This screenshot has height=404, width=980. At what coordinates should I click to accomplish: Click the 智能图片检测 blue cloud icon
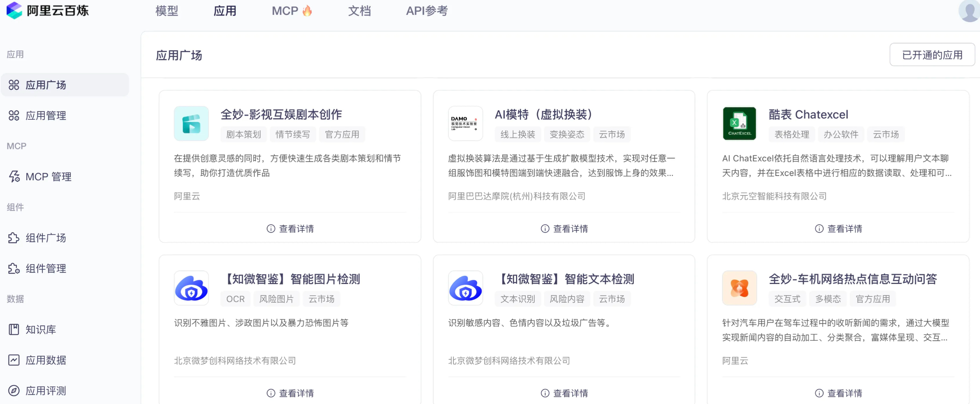(x=191, y=288)
